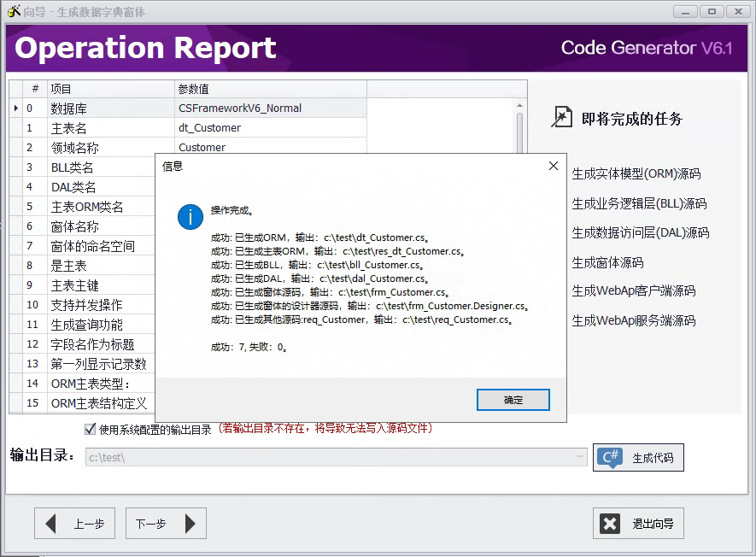Select the 窗体名称 row

(101, 226)
